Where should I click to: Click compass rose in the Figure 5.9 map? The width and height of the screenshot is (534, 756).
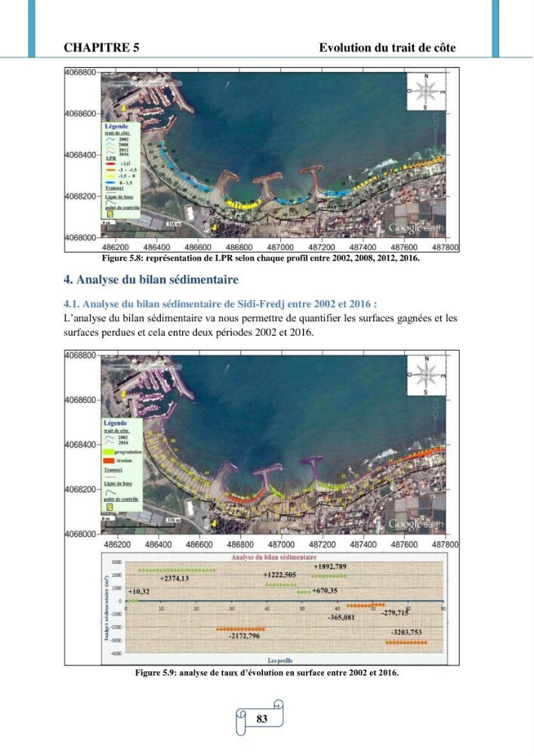point(426,375)
